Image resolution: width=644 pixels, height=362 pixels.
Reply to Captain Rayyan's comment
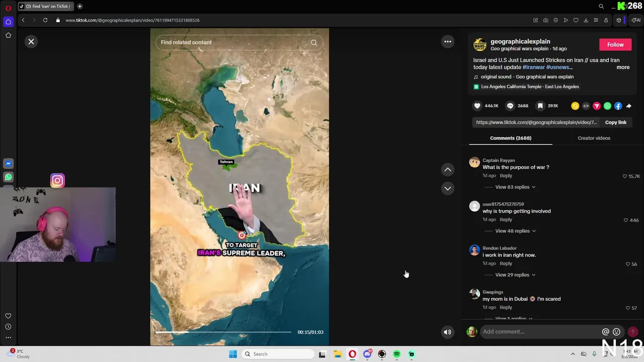point(506,175)
